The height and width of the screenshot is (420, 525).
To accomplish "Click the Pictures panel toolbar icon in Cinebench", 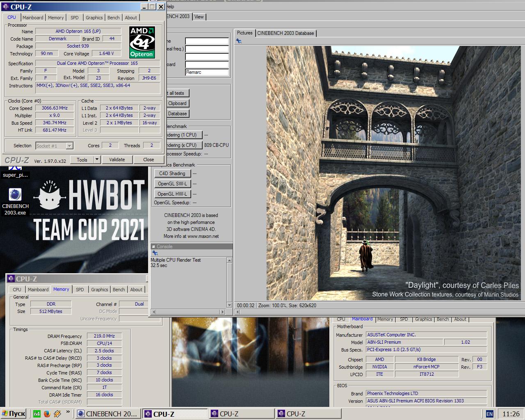I will [x=239, y=41].
